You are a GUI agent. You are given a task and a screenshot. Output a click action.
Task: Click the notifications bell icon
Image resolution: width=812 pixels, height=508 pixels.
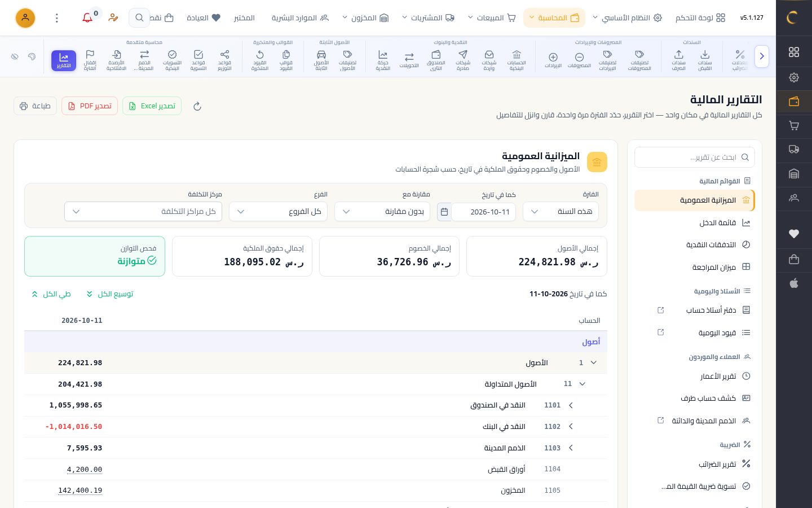pos(87,18)
